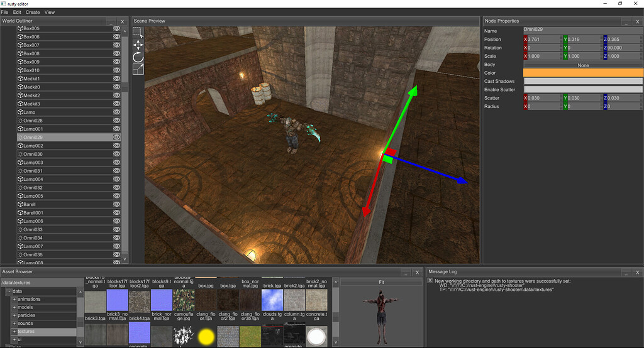Open the Create menu

coord(33,12)
